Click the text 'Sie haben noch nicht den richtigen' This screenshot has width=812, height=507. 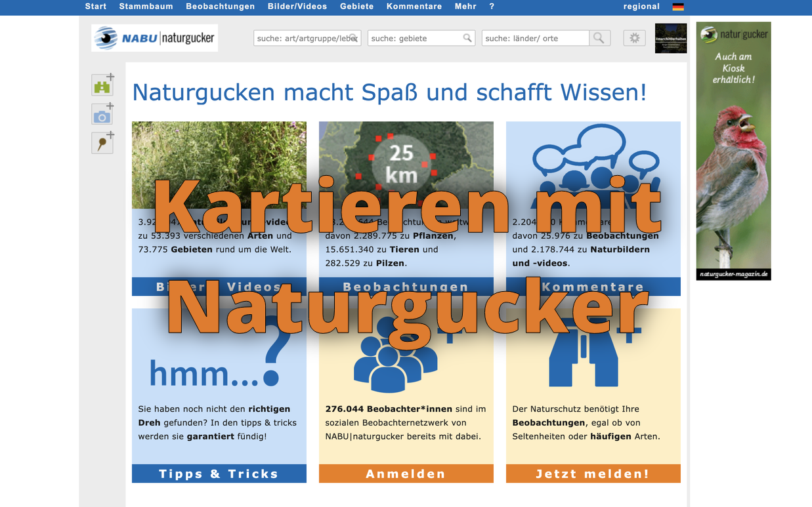[x=214, y=409]
